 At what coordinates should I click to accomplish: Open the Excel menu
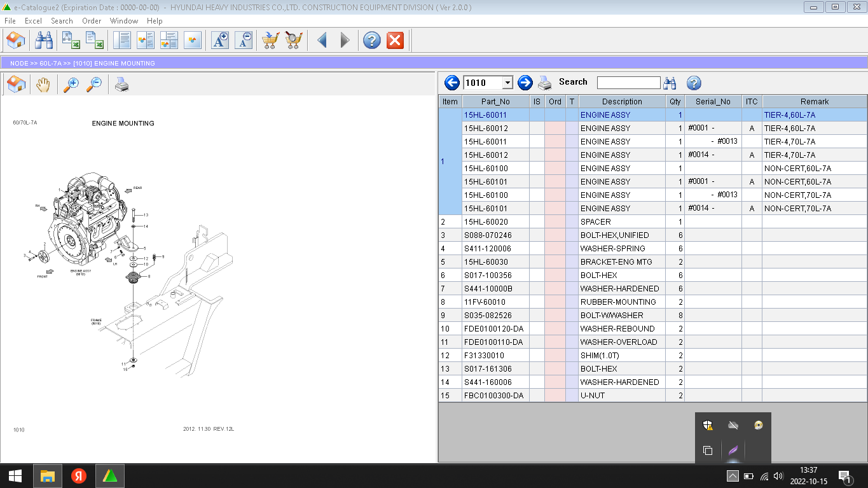[33, 21]
